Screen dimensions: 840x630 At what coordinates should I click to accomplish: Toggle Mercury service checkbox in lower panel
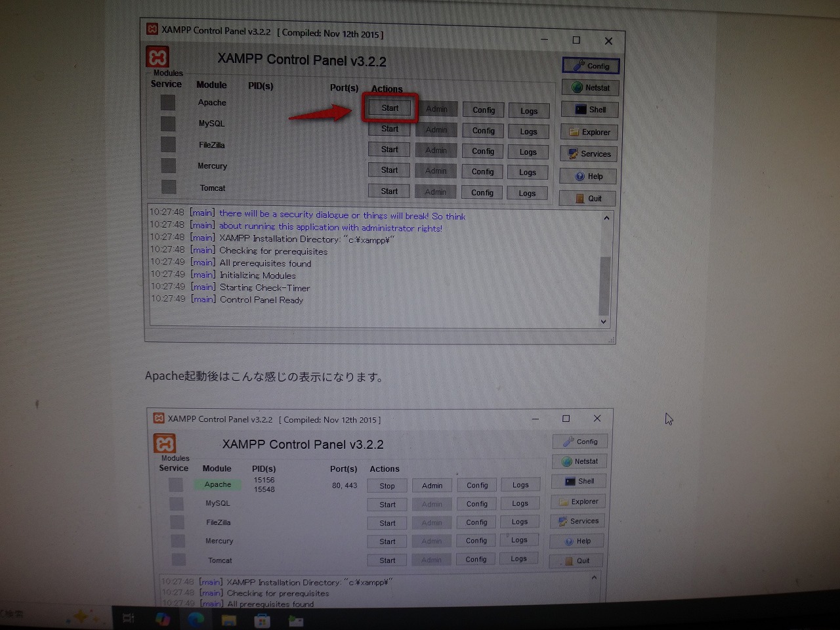point(177,541)
